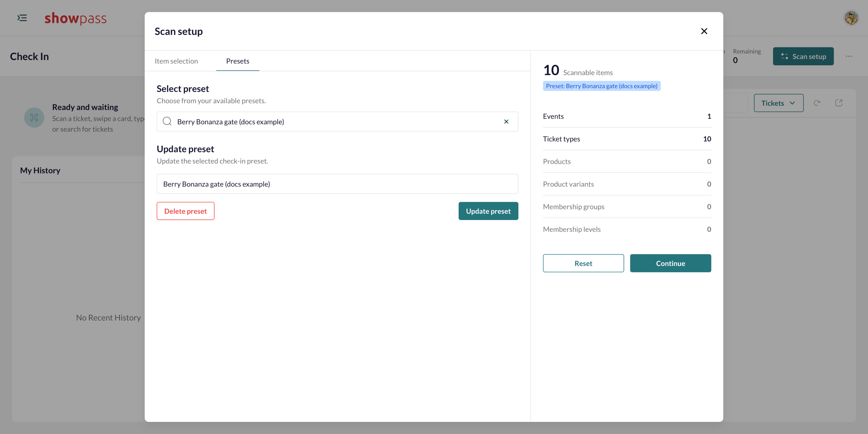
Task: Click the search magnifier icon in preset field
Action: click(x=167, y=121)
